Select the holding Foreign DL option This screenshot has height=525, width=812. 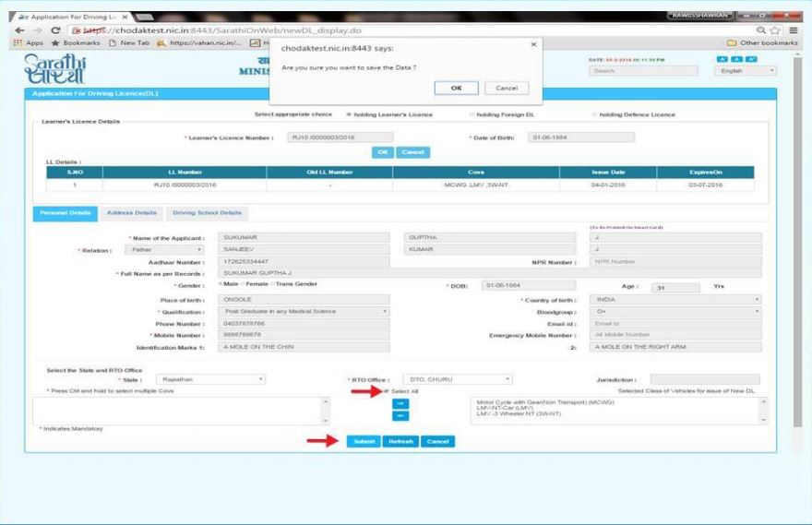(471, 114)
